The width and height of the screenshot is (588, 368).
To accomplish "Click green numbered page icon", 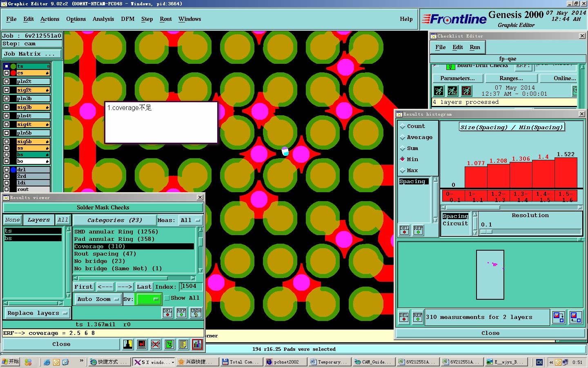I will [169, 344].
